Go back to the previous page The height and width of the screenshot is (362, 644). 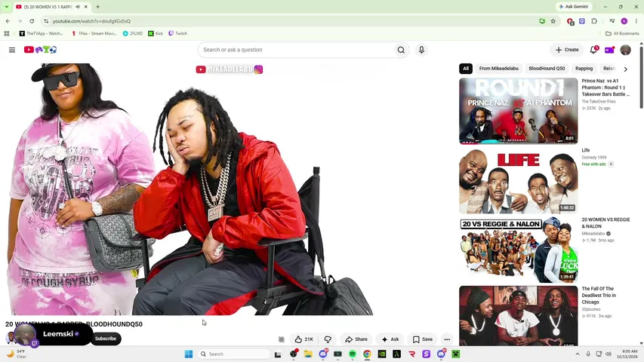tap(8, 21)
